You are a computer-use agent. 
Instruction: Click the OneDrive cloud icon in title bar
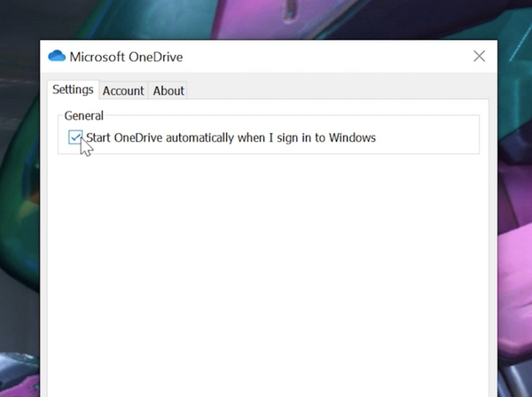click(x=57, y=57)
